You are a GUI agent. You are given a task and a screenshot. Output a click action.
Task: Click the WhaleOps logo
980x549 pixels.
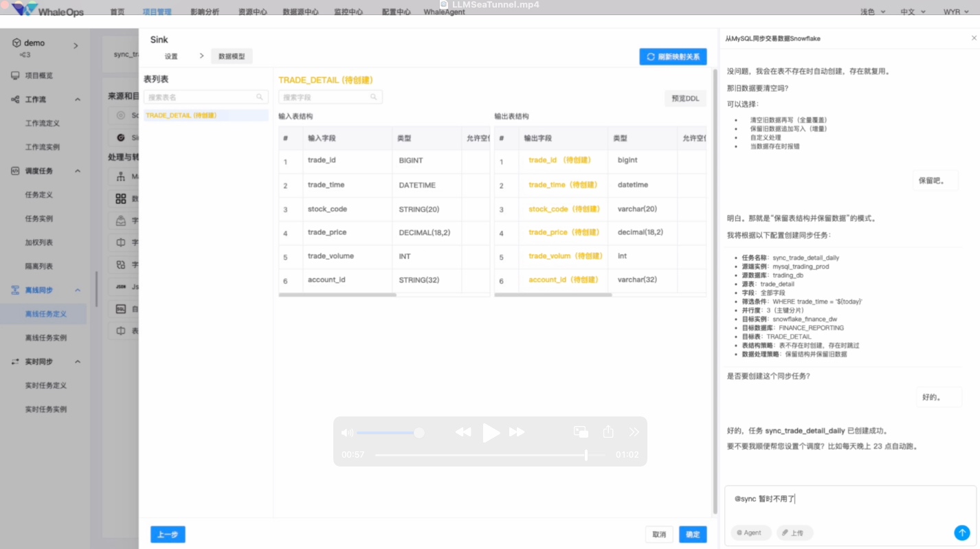pyautogui.click(x=47, y=10)
